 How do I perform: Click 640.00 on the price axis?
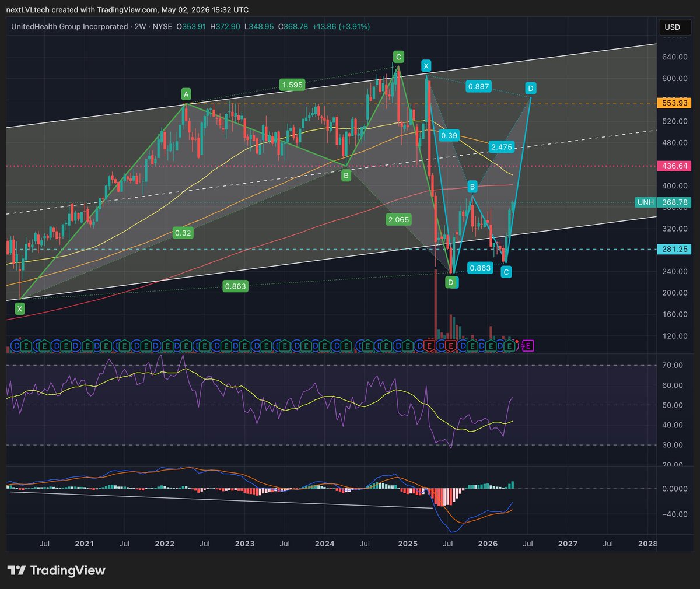[x=675, y=57]
